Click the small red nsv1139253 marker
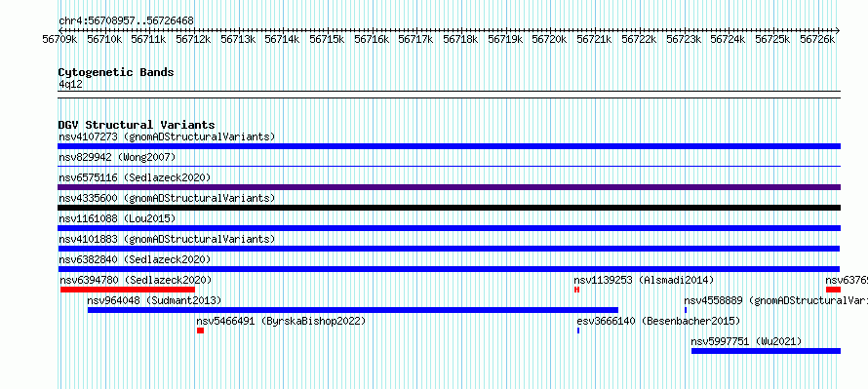The height and width of the screenshot is (389, 868). tap(576, 290)
